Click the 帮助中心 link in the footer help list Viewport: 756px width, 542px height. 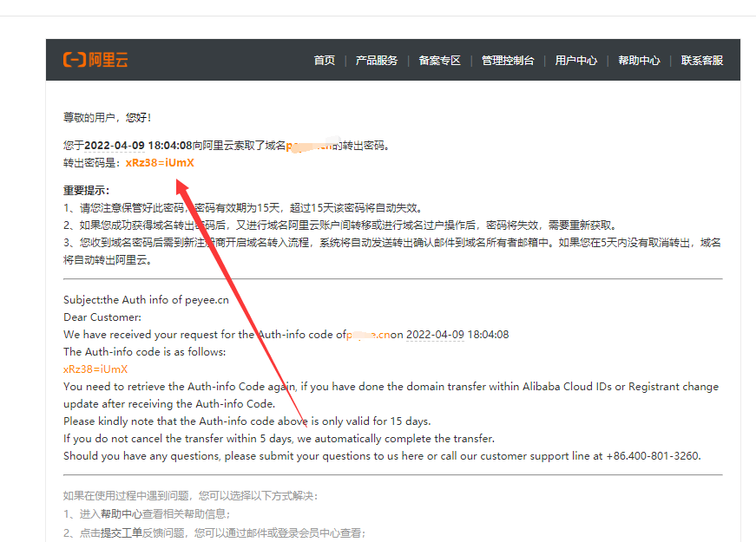click(x=121, y=514)
